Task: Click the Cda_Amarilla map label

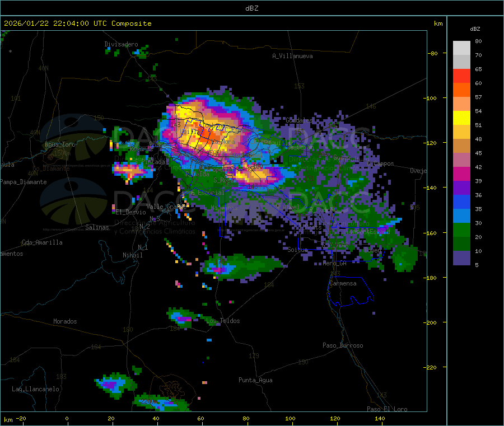Action: 42,242
